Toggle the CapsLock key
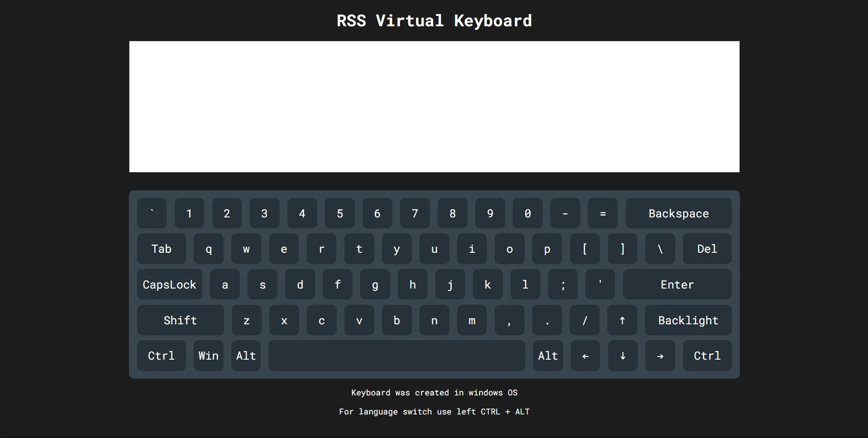 [170, 284]
